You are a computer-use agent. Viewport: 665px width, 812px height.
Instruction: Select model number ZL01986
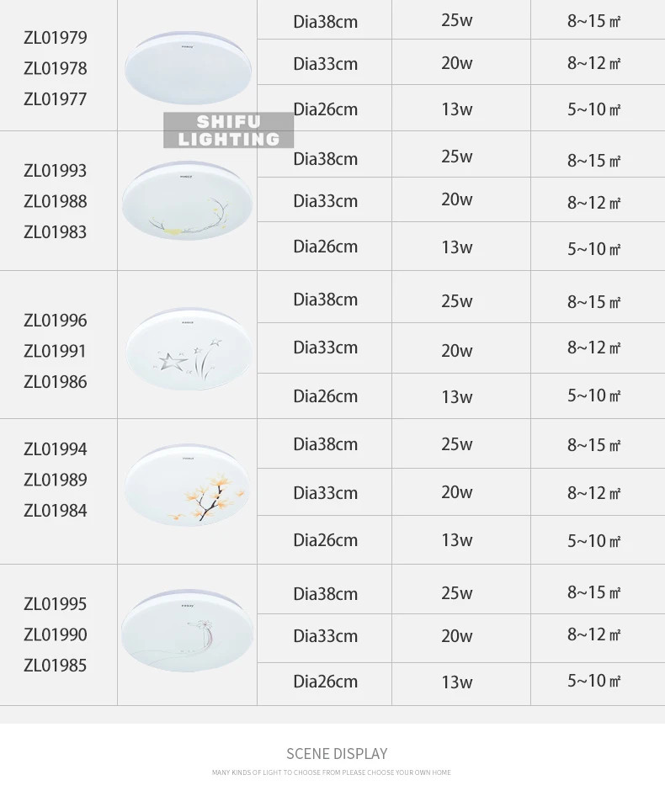56,382
